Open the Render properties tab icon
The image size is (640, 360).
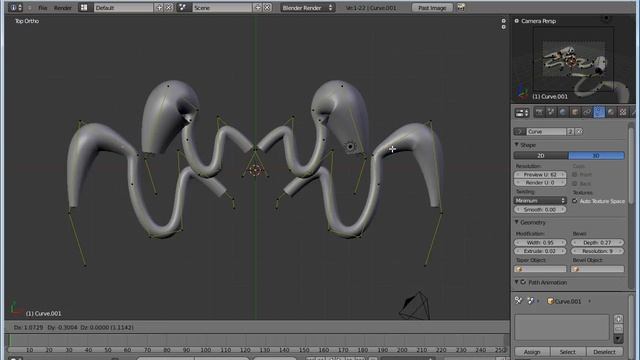coord(539,112)
